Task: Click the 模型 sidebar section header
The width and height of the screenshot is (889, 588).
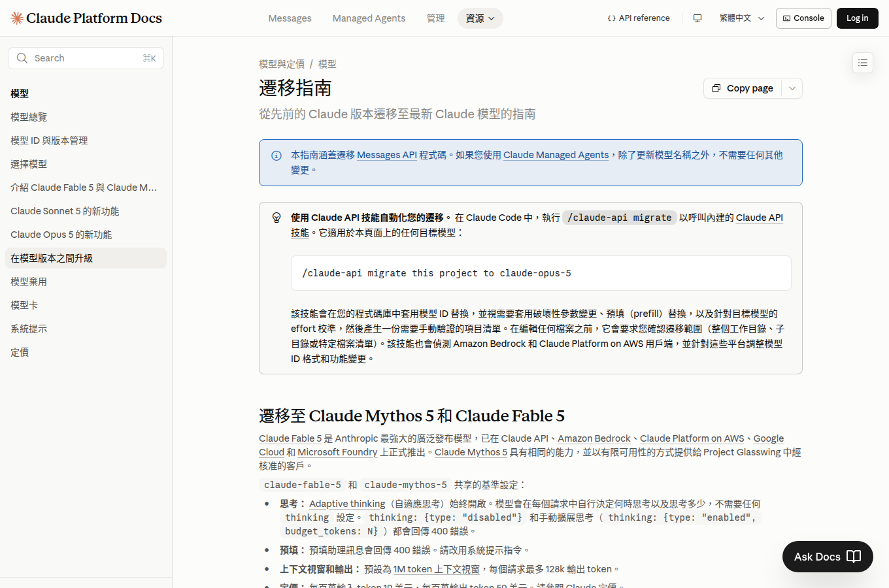Action: (x=20, y=93)
